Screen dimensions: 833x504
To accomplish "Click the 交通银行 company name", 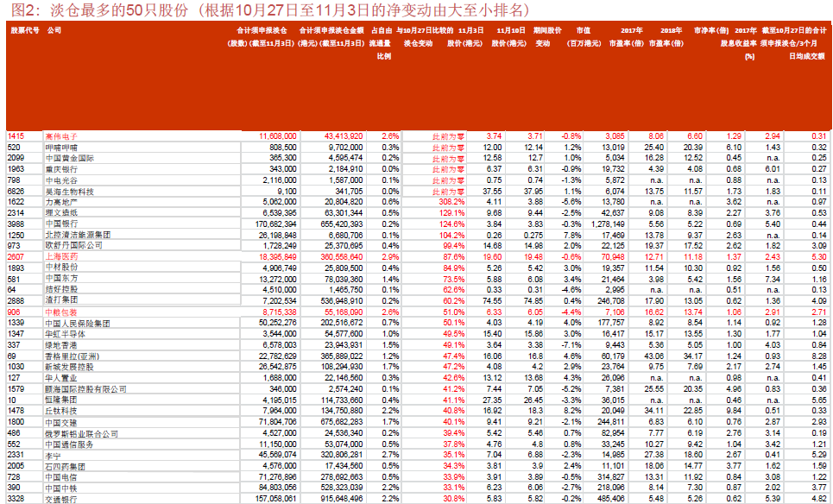I will tap(61, 499).
